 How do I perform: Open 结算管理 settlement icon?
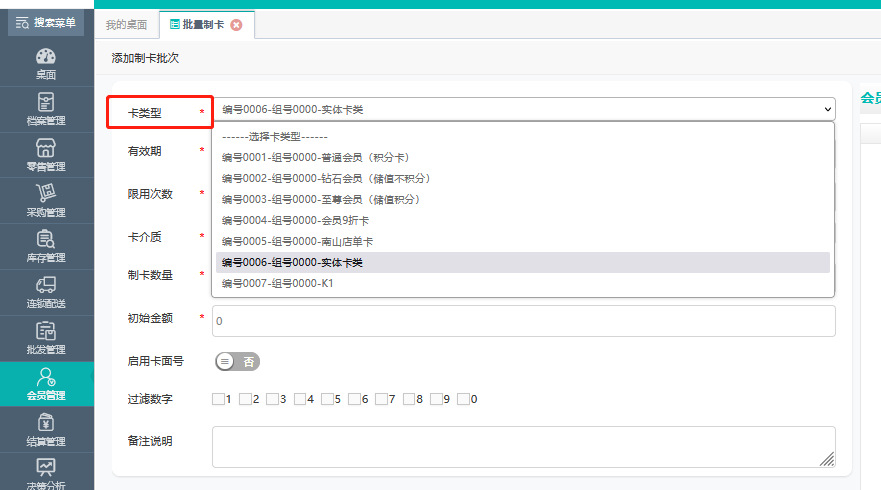[46, 423]
